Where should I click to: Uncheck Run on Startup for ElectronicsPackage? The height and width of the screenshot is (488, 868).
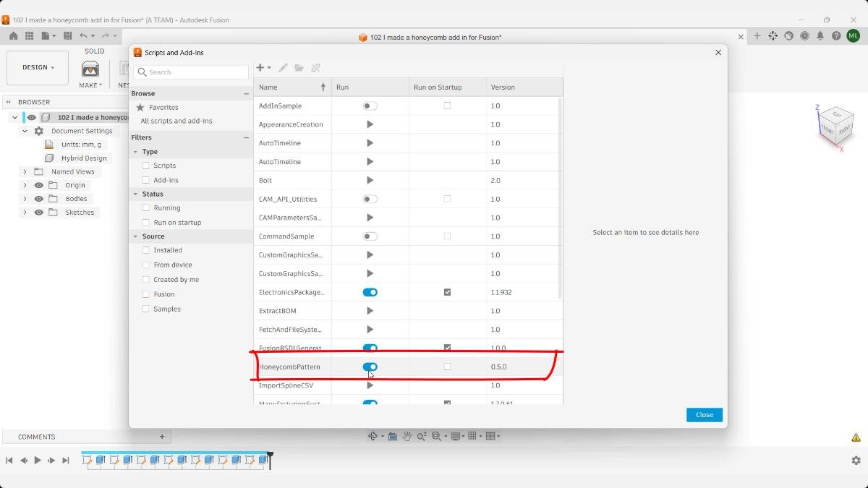447,292
